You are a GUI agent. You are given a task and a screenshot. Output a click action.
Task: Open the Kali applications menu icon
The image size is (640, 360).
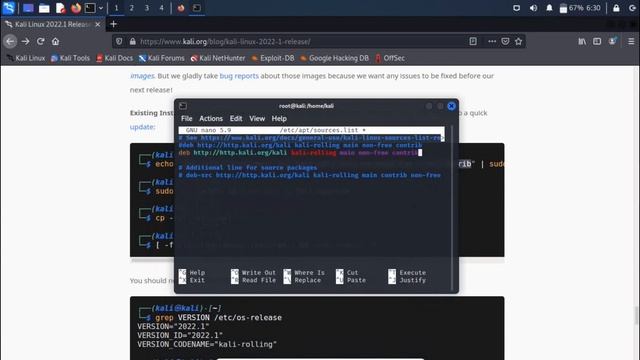click(8, 8)
